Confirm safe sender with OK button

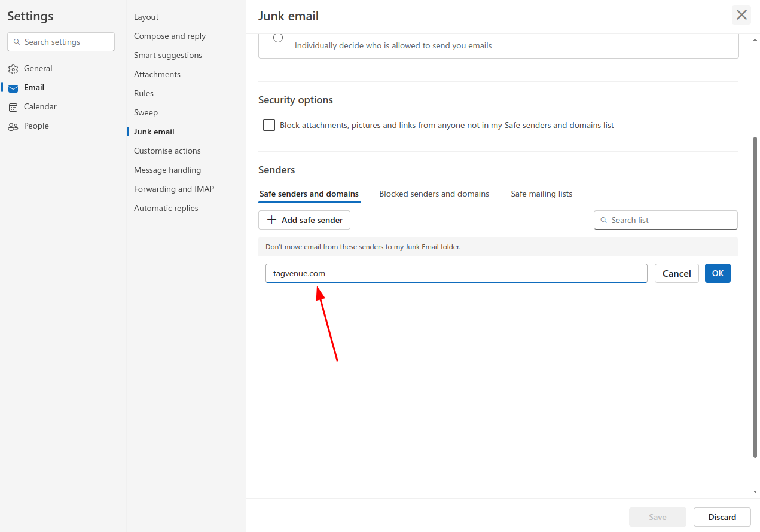click(718, 273)
